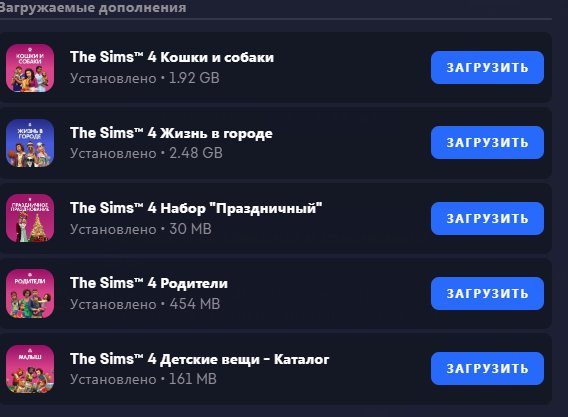The height and width of the screenshot is (417, 568).
Task: Select The Sims 4 Жизнь в городе title
Action: click(171, 133)
